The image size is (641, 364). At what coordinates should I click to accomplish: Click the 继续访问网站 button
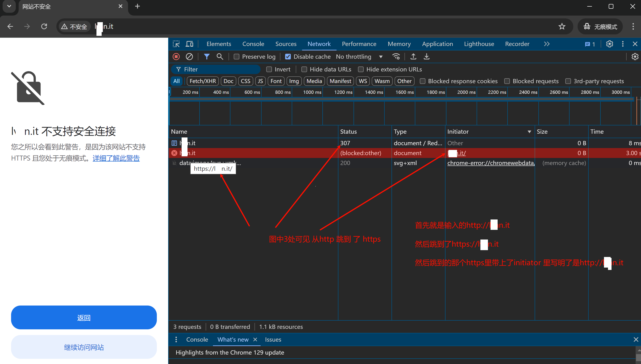(84, 347)
